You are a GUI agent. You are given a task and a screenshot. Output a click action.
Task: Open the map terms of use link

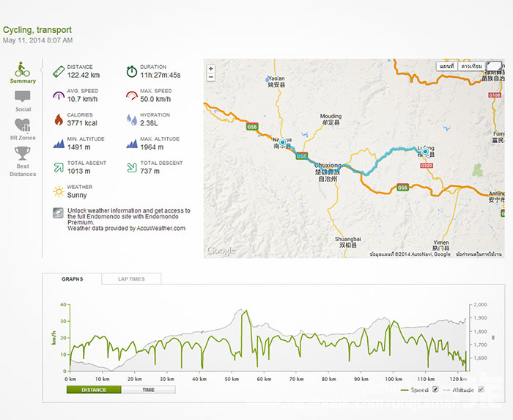[479, 254]
